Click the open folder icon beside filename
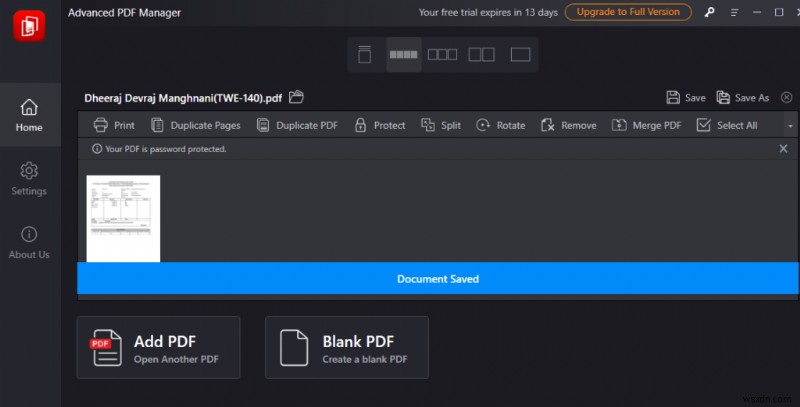This screenshot has height=407, width=800. tap(296, 97)
